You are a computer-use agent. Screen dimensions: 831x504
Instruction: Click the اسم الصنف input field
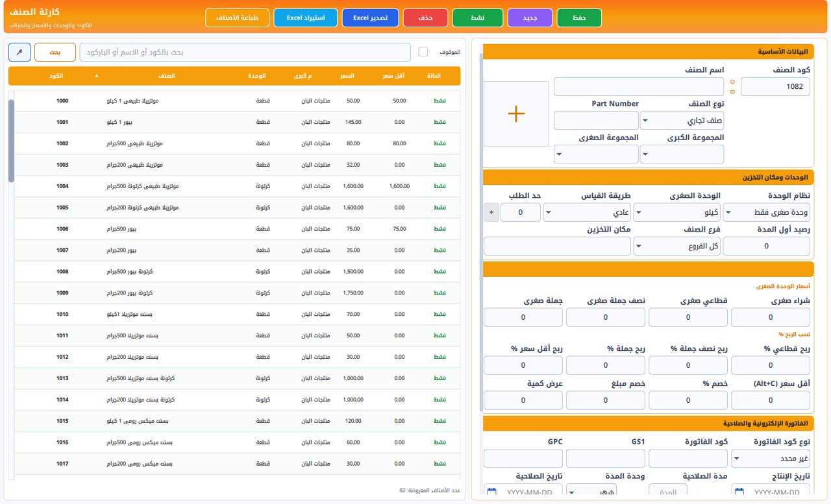point(639,87)
